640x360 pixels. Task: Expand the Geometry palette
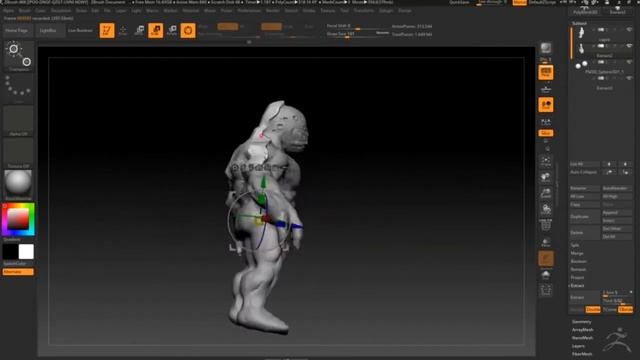click(x=582, y=322)
